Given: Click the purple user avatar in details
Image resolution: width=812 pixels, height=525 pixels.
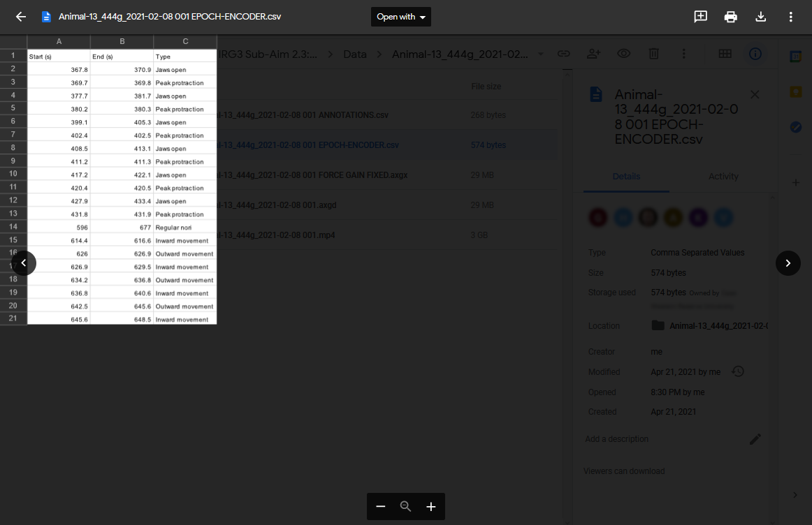Looking at the screenshot, I should click(x=698, y=217).
